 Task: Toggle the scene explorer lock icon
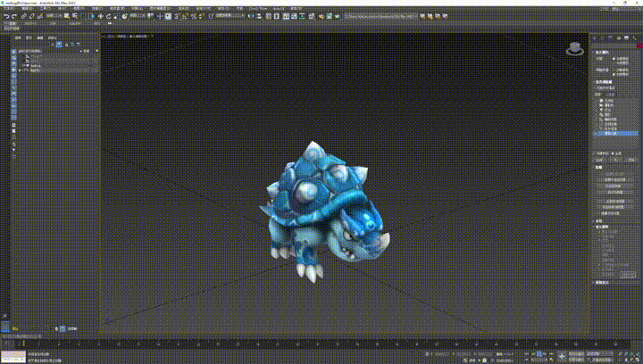[x=66, y=45]
